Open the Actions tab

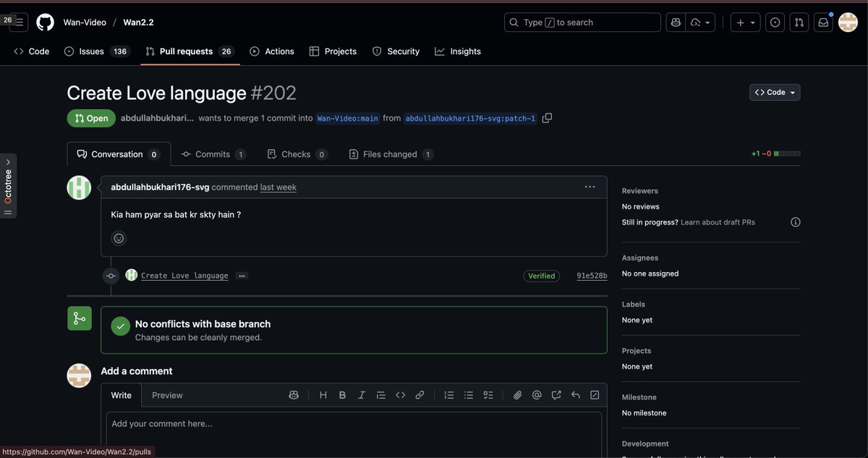click(x=272, y=51)
